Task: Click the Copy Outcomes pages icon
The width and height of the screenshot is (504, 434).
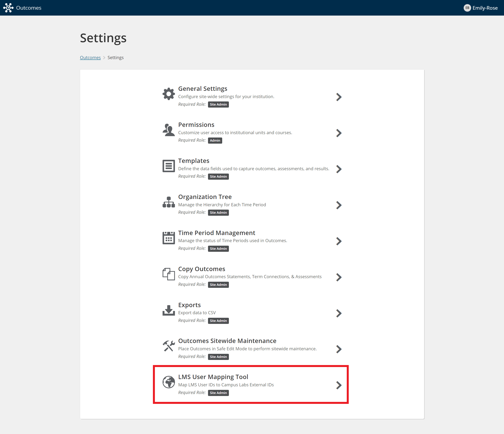Action: click(169, 274)
